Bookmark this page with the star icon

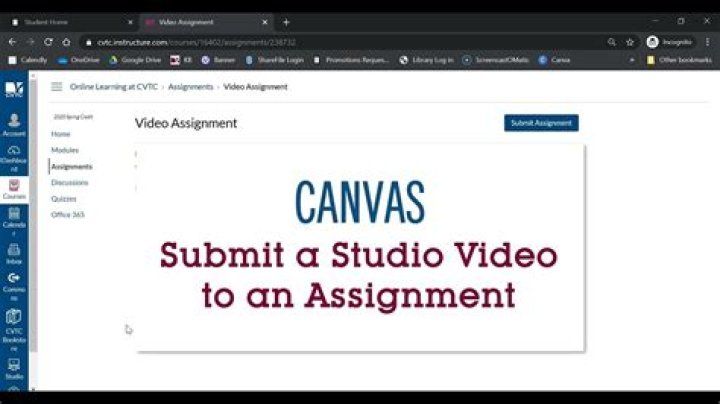(630, 42)
